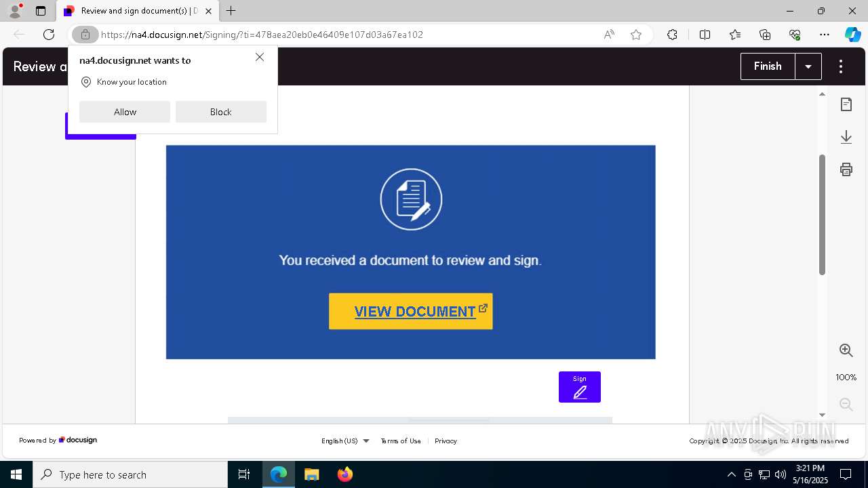Open the notifications action center
This screenshot has height=488, width=868.
(846, 474)
